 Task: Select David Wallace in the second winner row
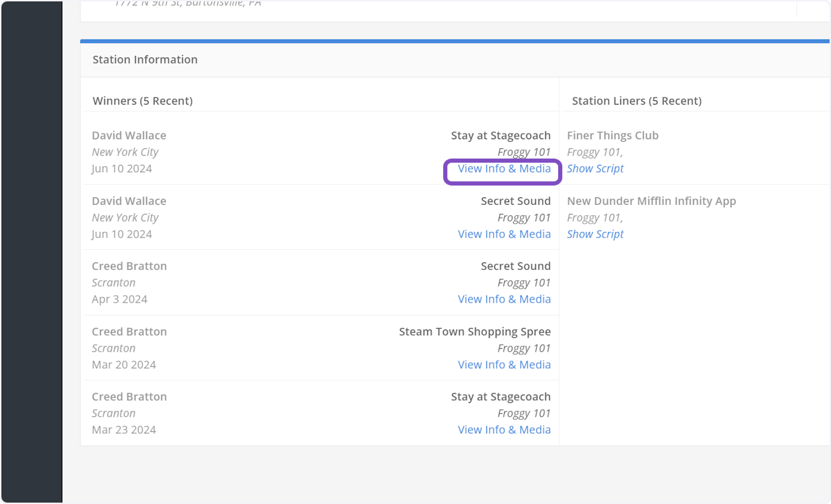tap(129, 201)
